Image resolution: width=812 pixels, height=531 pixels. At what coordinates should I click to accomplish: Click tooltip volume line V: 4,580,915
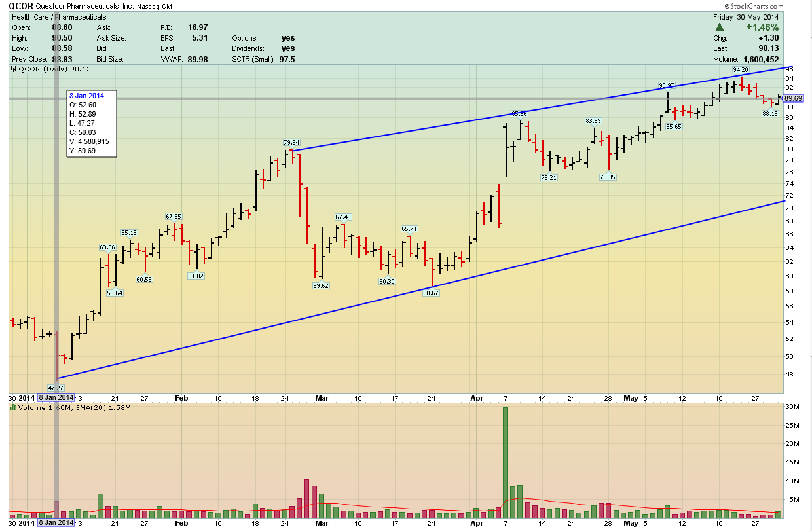coord(90,141)
